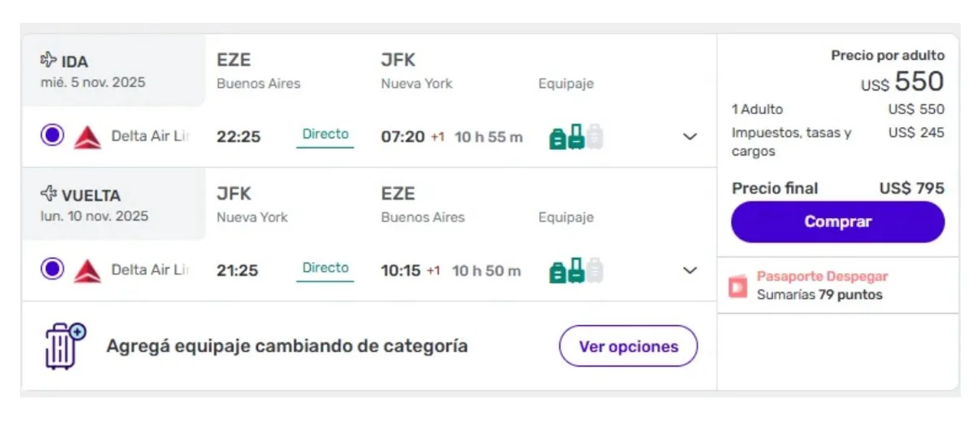Screen dimensions: 980x433
Task: Click the outbound flight airplane icon
Action: coord(49,60)
